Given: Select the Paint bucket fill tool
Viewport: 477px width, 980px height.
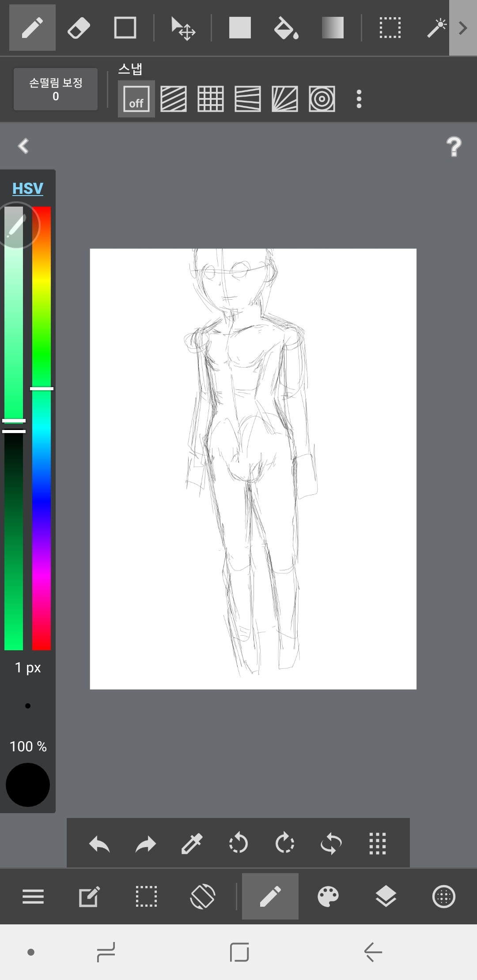Looking at the screenshot, I should click(286, 28).
